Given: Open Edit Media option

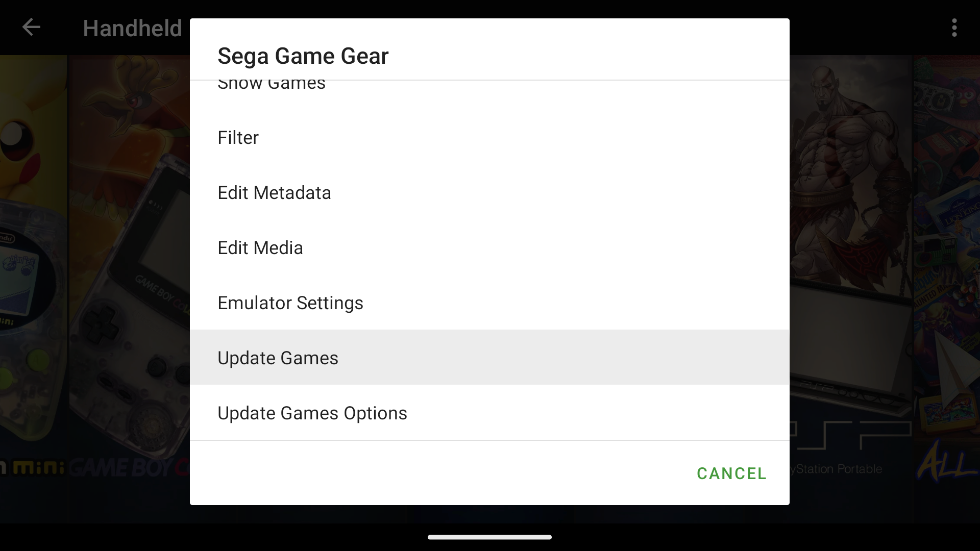Looking at the screenshot, I should [260, 248].
